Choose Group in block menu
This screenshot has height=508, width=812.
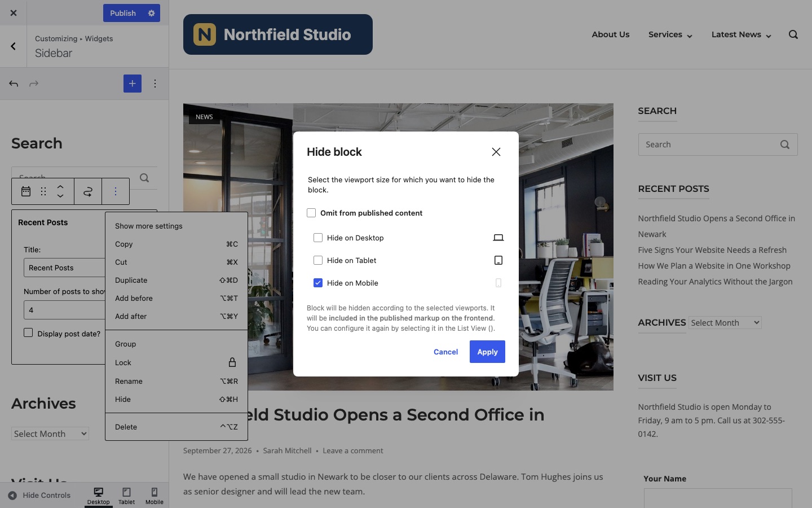(x=176, y=344)
